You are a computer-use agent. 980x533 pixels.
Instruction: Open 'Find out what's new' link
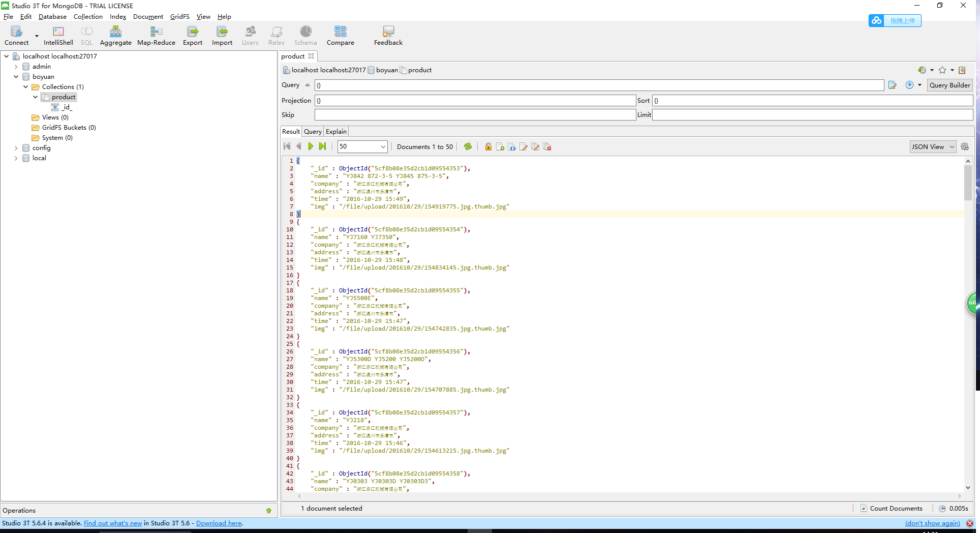click(113, 523)
